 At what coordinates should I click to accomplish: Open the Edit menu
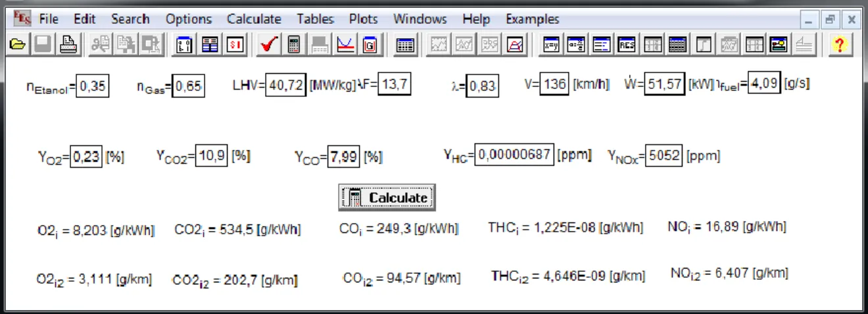pos(84,19)
